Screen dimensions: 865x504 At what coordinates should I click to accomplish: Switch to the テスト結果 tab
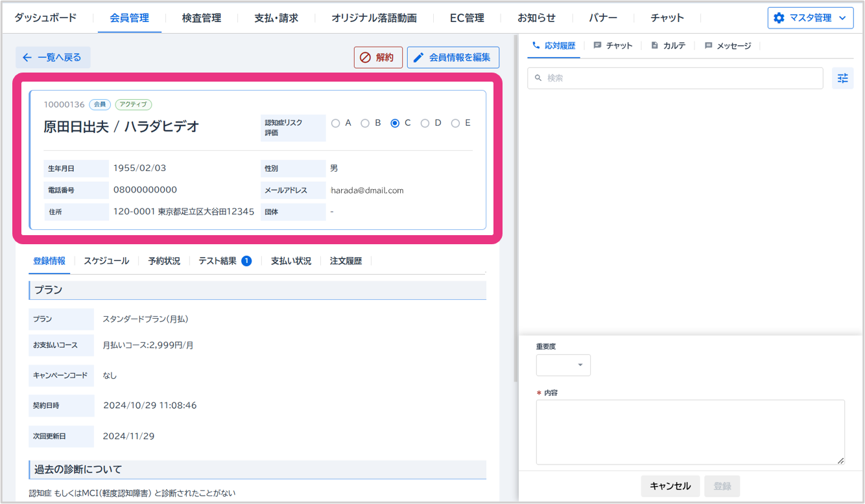224,261
